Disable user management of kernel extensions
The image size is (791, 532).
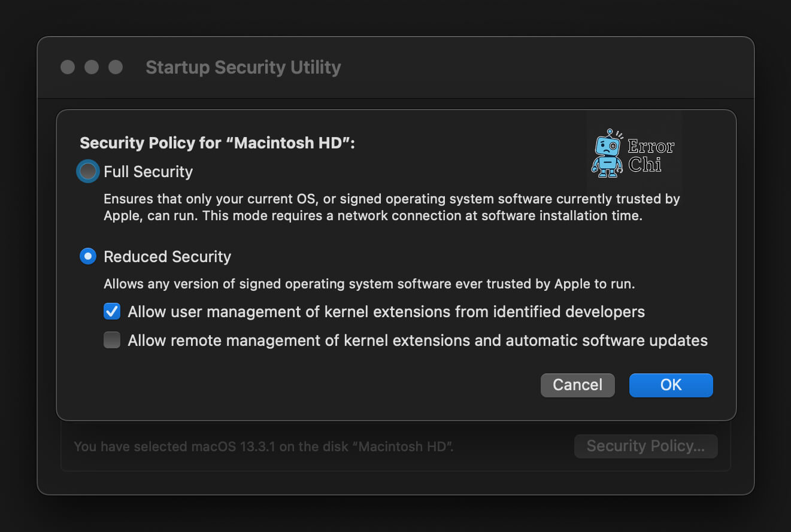click(112, 311)
